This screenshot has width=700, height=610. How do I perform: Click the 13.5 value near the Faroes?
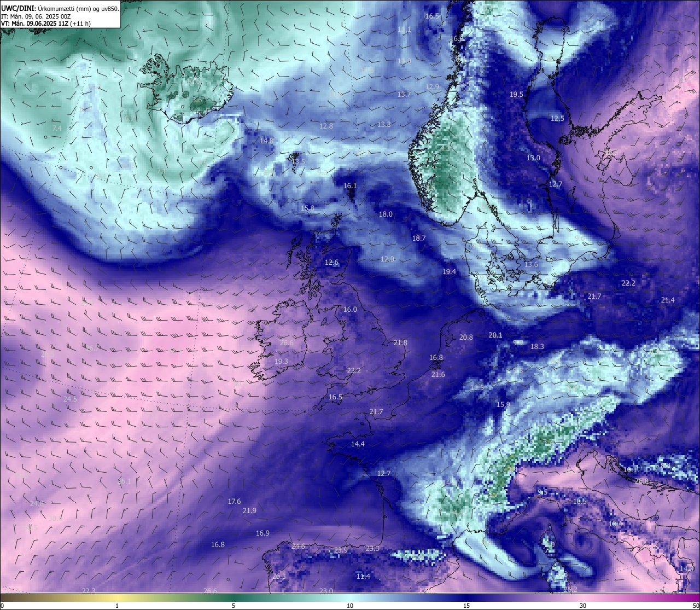298,162
